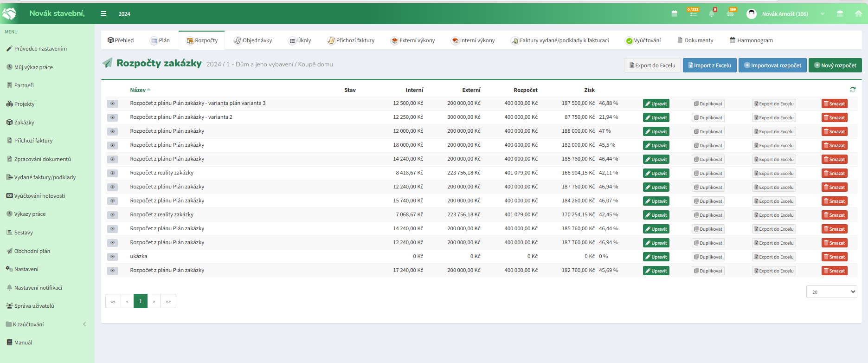Click the user avatar picture
Image resolution: width=868 pixels, height=363 pixels.
752,14
